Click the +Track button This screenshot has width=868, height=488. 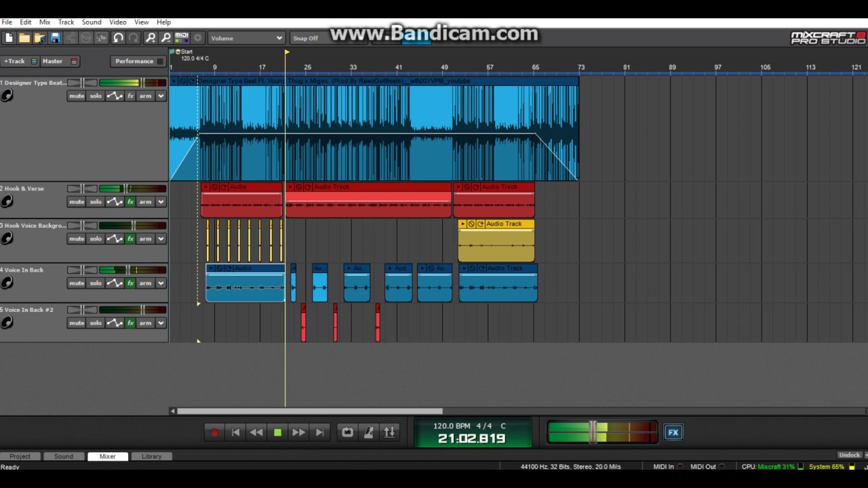[x=20, y=61]
